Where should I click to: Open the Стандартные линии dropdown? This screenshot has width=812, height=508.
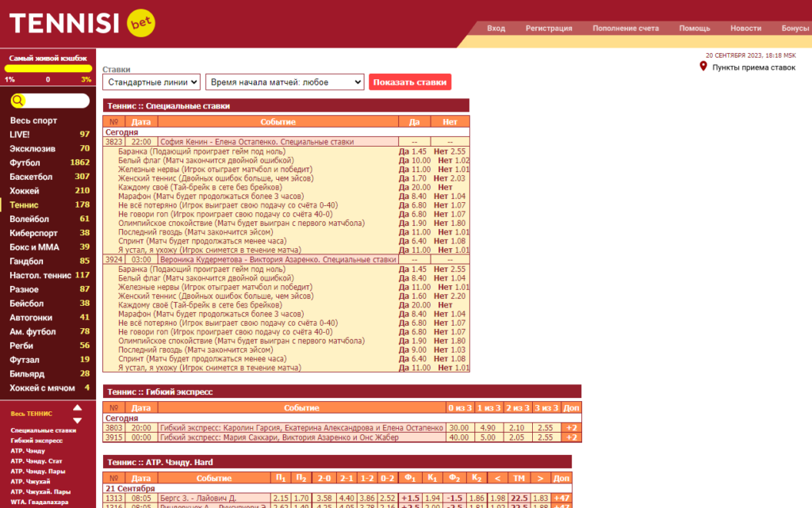point(151,82)
